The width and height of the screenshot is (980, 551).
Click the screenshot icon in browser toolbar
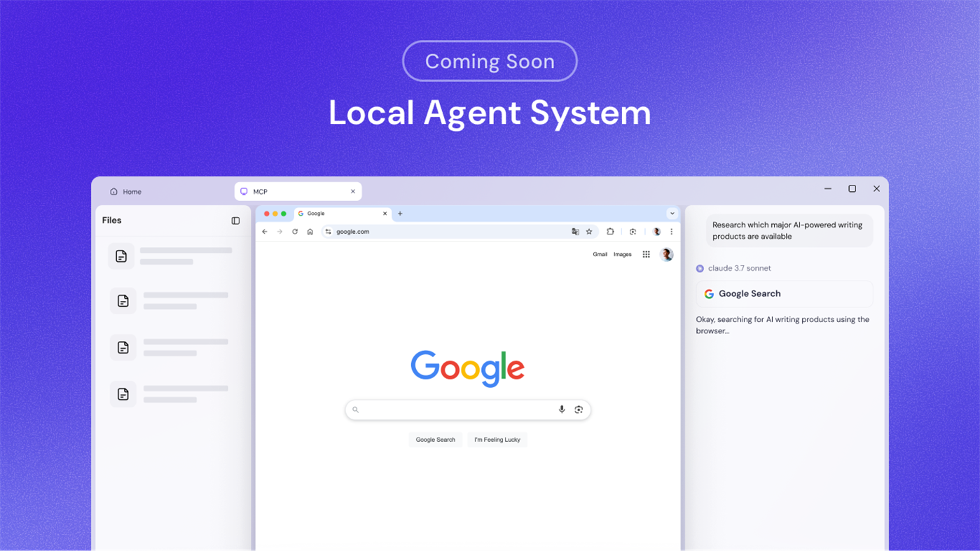click(x=633, y=232)
